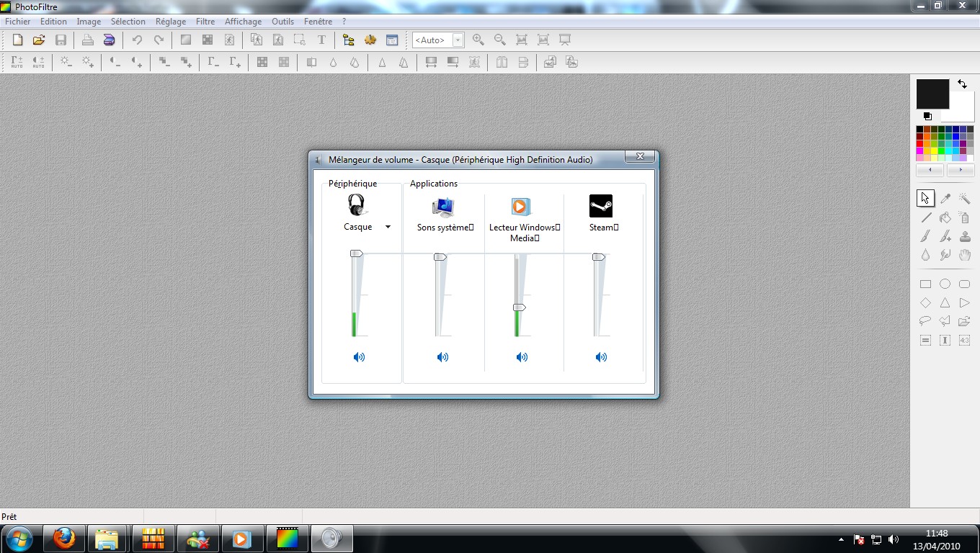The height and width of the screenshot is (553, 980).
Task: Click the taskbar clock showing 11:48
Action: click(937, 534)
